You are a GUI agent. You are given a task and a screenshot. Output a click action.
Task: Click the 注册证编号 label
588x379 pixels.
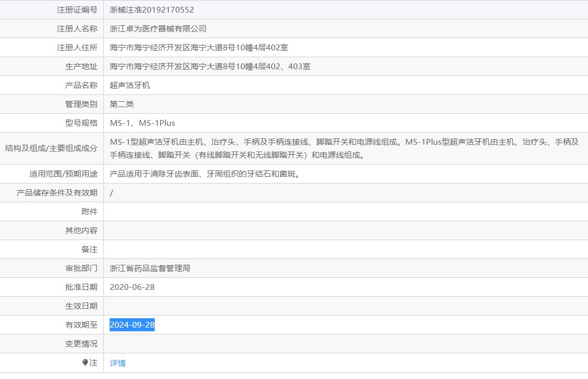77,10
